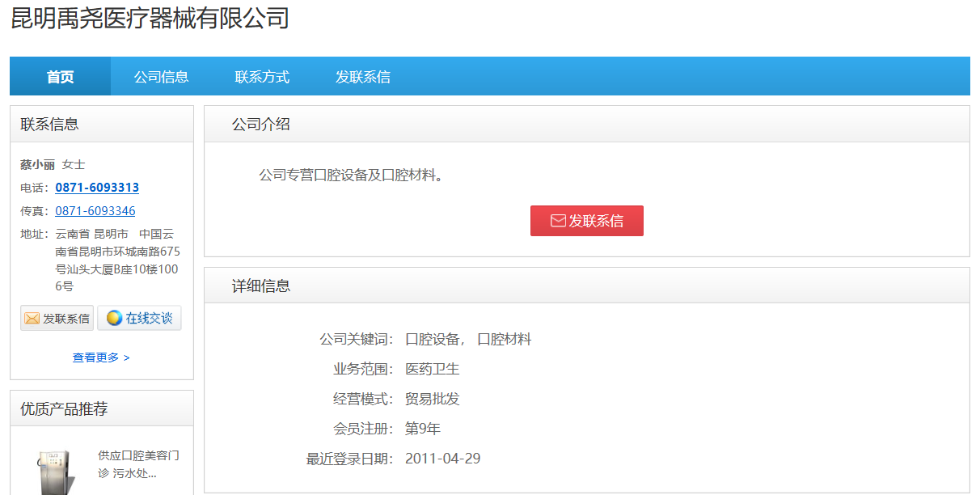
Task: Click the company title 昆明禹尧医疗器械有限公司
Action: (150, 18)
